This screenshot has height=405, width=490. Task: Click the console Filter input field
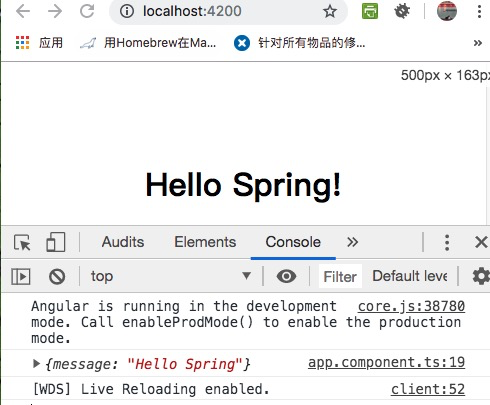[x=340, y=276]
